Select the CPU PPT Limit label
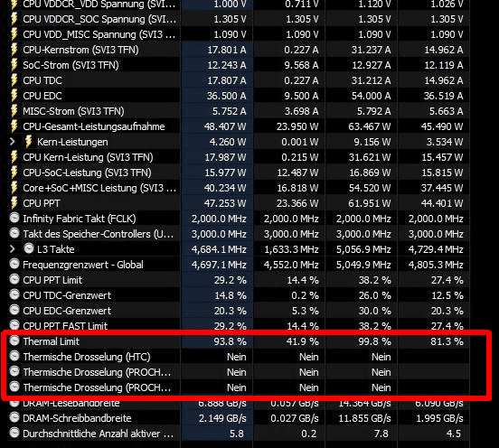 (x=52, y=280)
